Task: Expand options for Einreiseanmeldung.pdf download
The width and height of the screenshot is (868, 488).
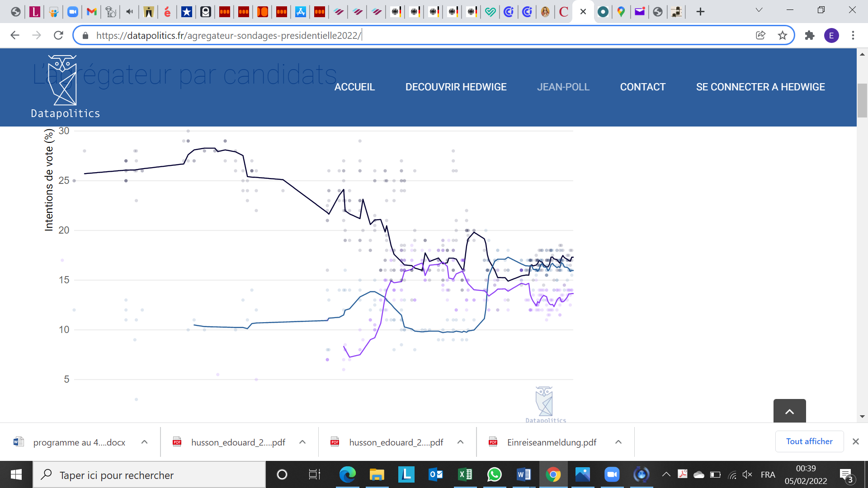Action: (618, 442)
